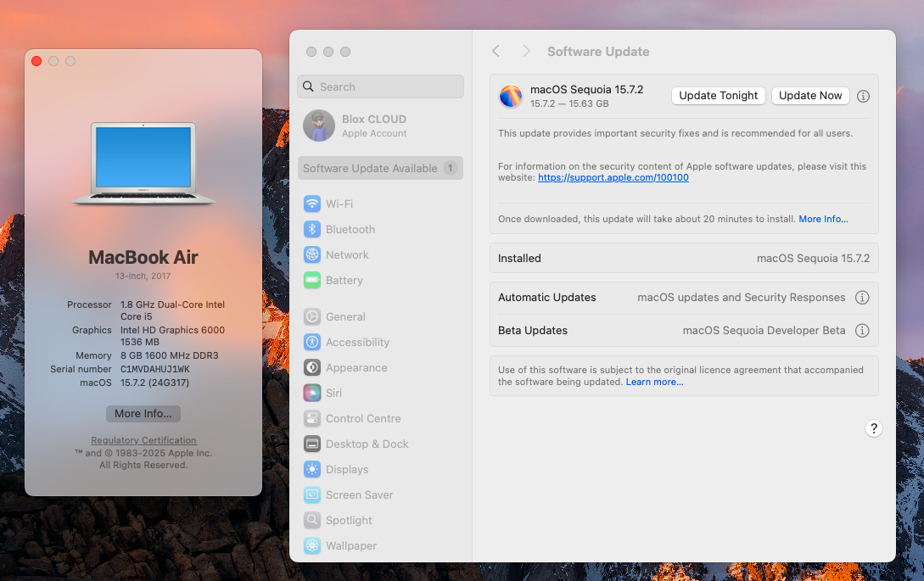924x581 pixels.
Task: Select the Siri icon
Action: tap(311, 393)
